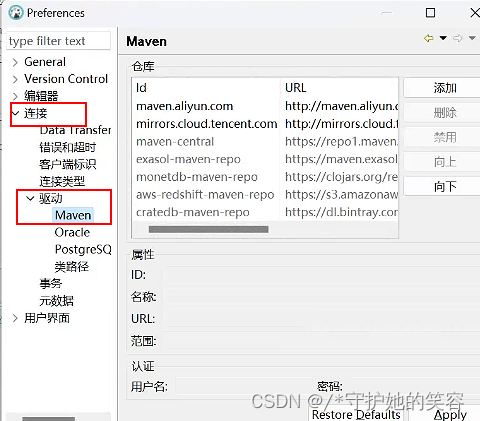Open the back history dropdown arrow
Image resolution: width=480 pixels, height=421 pixels.
443,38
